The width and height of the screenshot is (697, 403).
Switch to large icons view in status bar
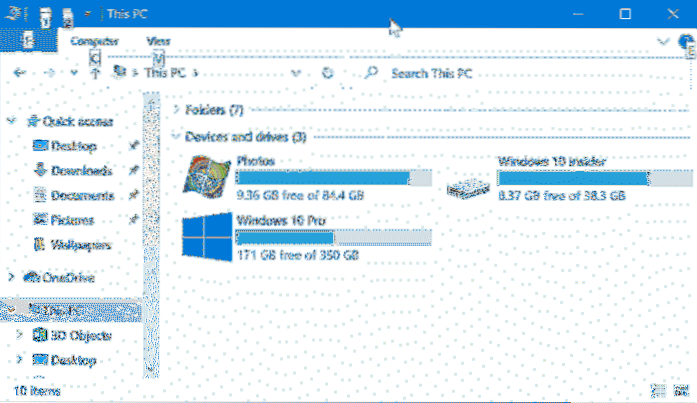pyautogui.click(x=681, y=391)
